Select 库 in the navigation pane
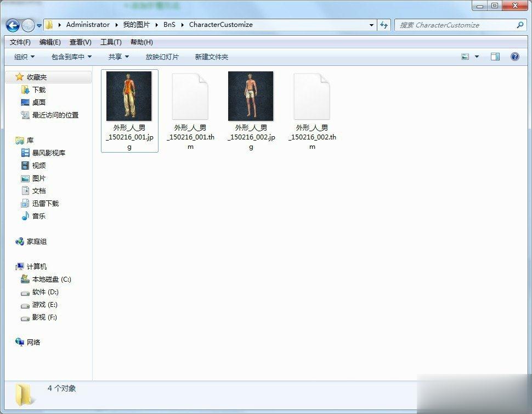The image size is (532, 414). 30,140
